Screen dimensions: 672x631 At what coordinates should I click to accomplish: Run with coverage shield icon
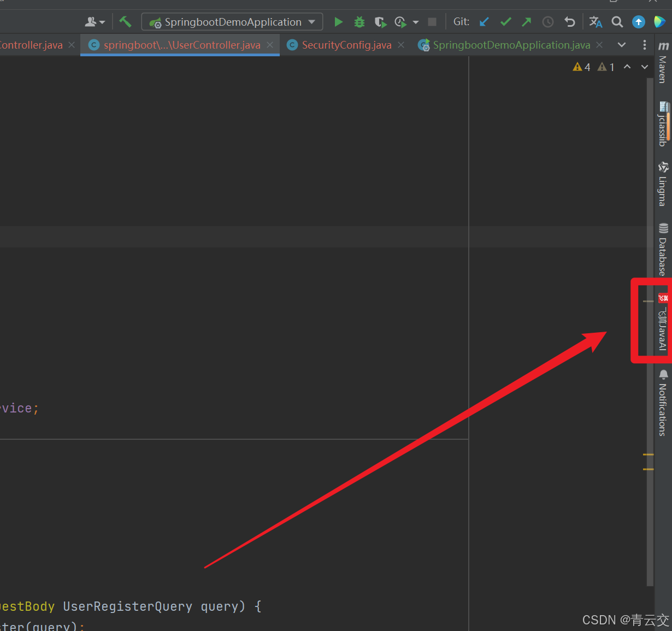tap(380, 22)
